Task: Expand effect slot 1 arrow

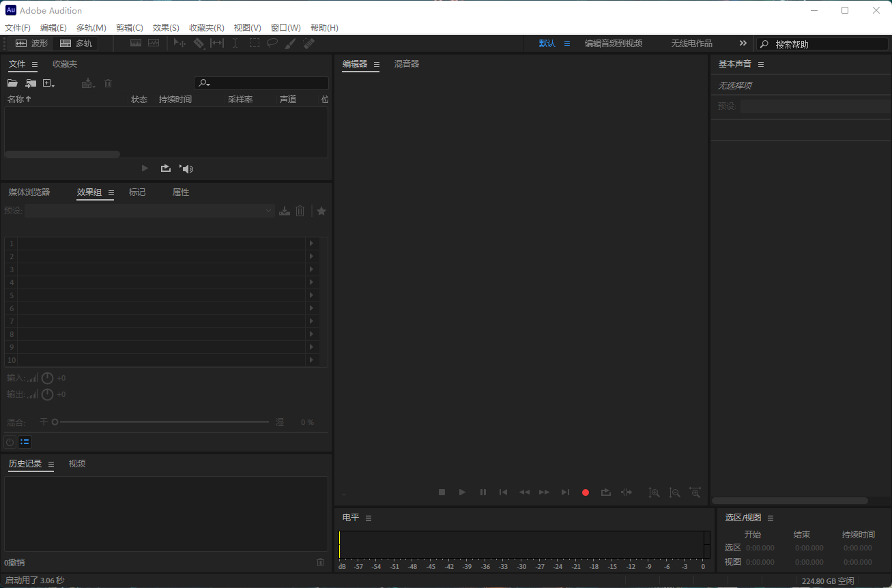Action: coord(312,244)
